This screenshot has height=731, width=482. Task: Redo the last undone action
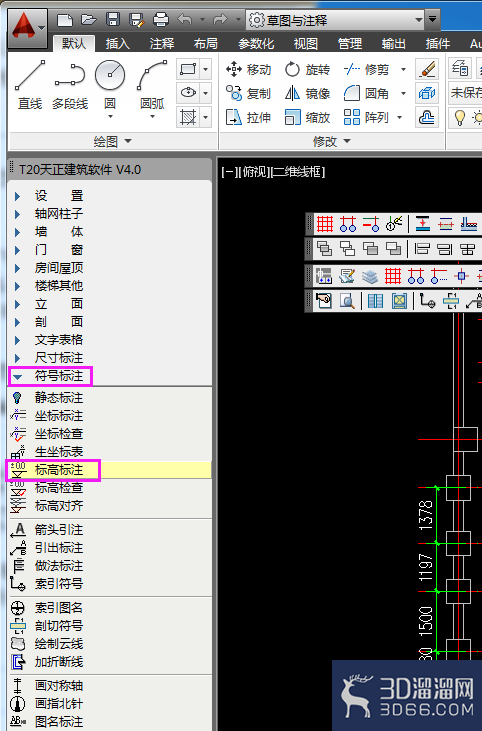[220, 20]
